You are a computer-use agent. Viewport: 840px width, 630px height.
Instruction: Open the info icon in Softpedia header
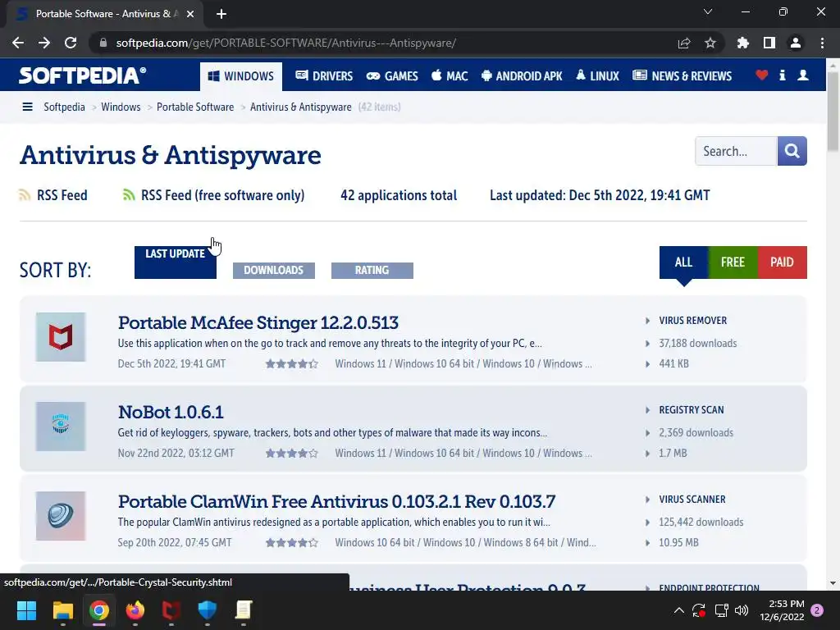tap(782, 75)
